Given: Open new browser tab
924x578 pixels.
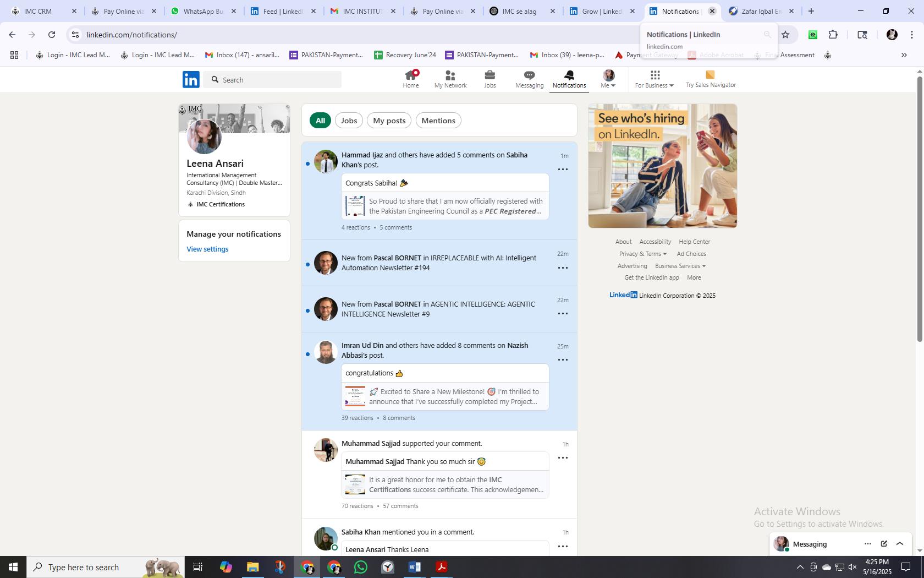Looking at the screenshot, I should [811, 11].
